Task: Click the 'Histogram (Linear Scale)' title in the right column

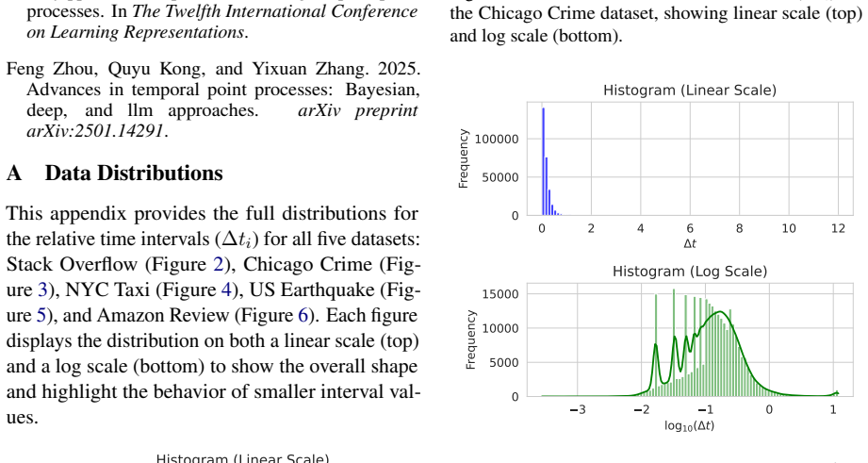Action: pos(690,91)
